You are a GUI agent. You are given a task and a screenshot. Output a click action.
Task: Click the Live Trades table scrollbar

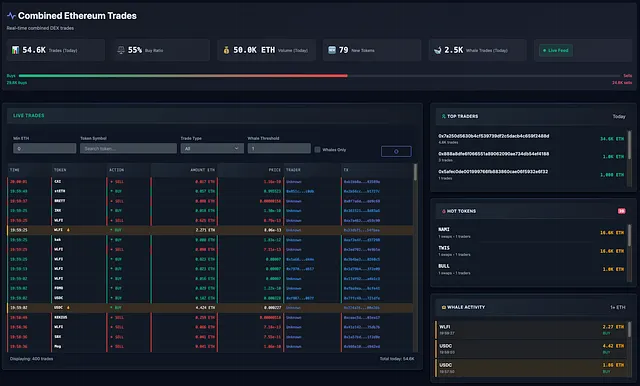(x=416, y=257)
